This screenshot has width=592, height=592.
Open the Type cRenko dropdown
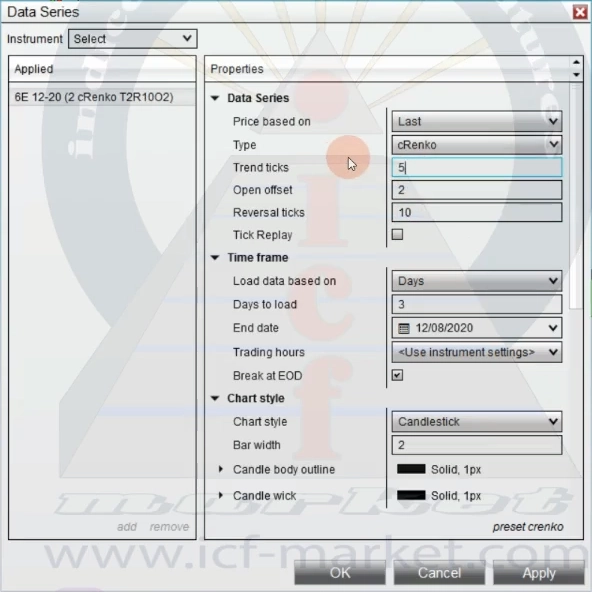(477, 145)
